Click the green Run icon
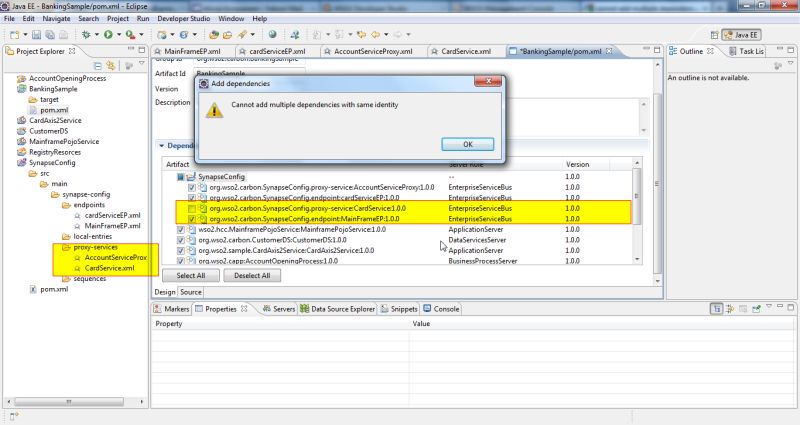 [108, 35]
